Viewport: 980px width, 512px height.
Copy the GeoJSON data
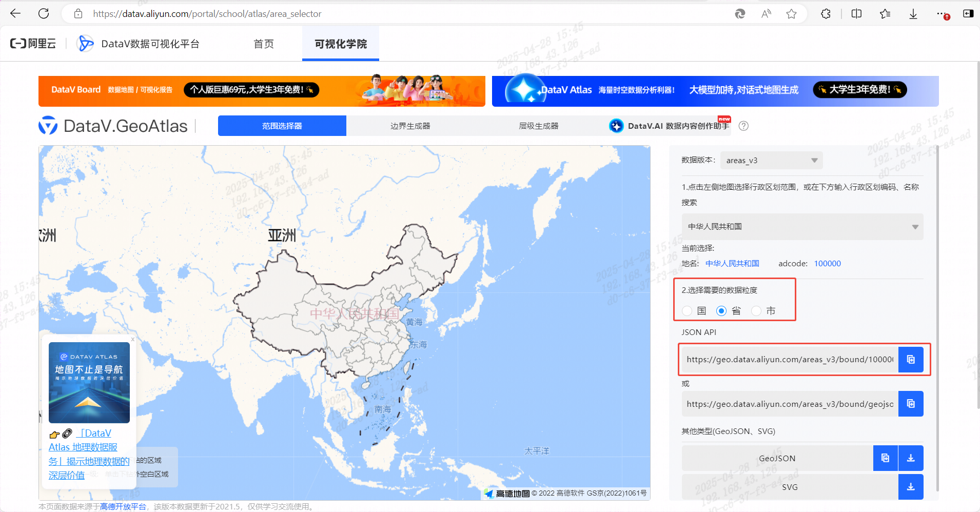[885, 458]
